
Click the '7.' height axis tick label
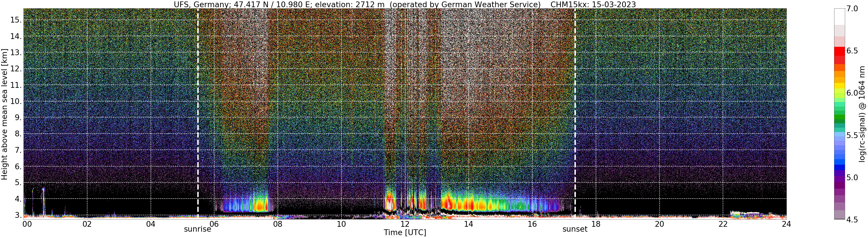coord(18,150)
